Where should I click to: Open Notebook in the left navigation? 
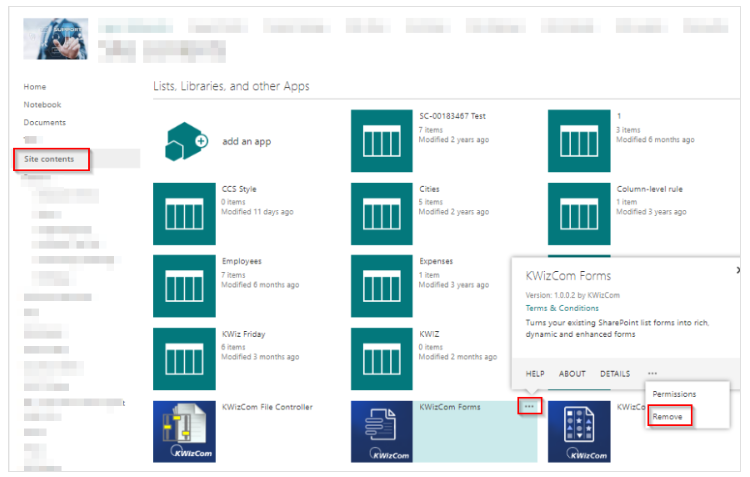43,104
